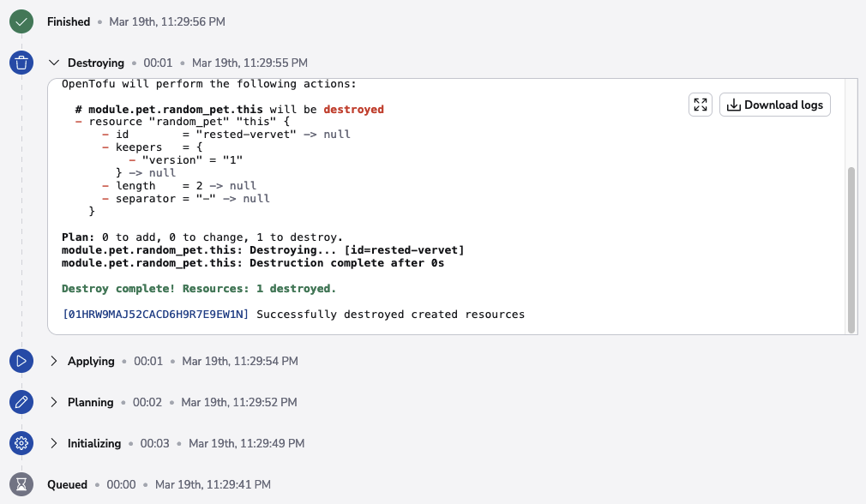866x504 pixels.
Task: Click the Planning stage label
Action: click(x=91, y=402)
